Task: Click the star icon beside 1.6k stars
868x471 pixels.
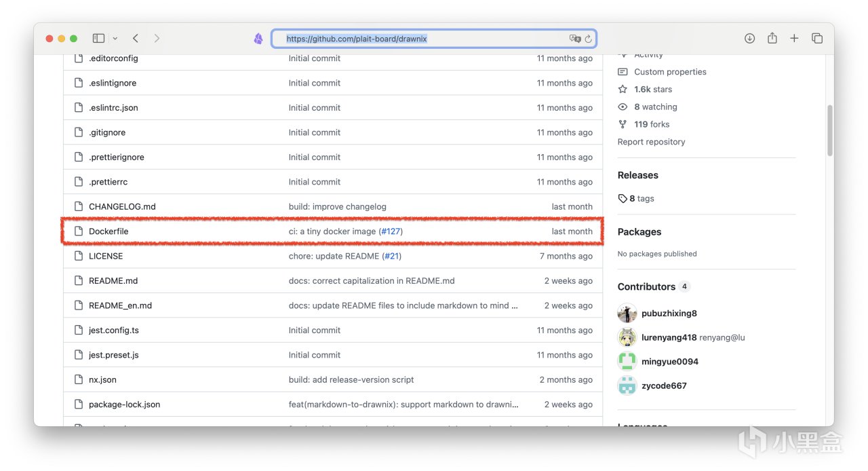Action: click(623, 90)
